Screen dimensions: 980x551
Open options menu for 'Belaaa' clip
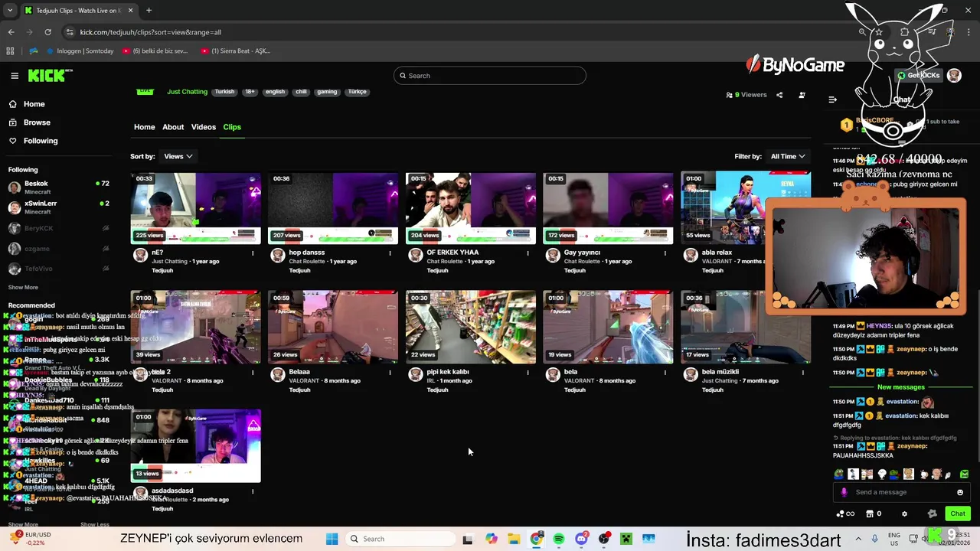coord(390,373)
